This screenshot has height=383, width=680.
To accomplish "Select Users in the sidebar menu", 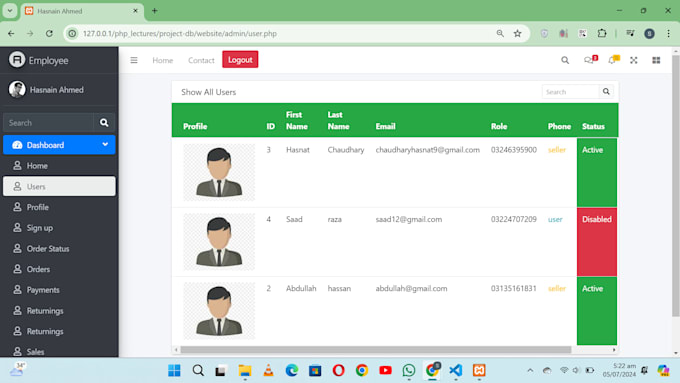I will click(x=59, y=187).
